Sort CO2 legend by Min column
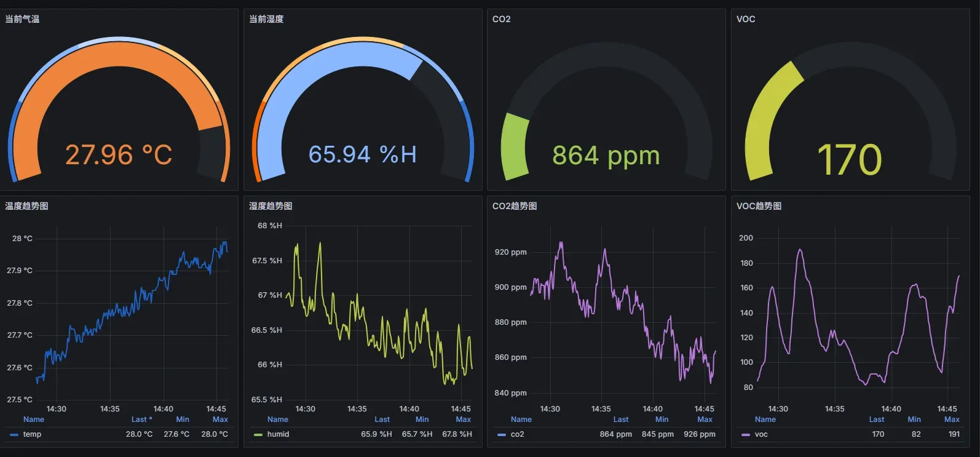Screen dimensions: 980x457 (x=662, y=419)
